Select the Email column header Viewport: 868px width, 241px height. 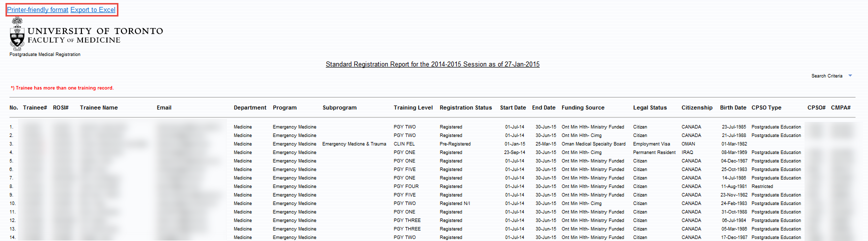click(164, 107)
